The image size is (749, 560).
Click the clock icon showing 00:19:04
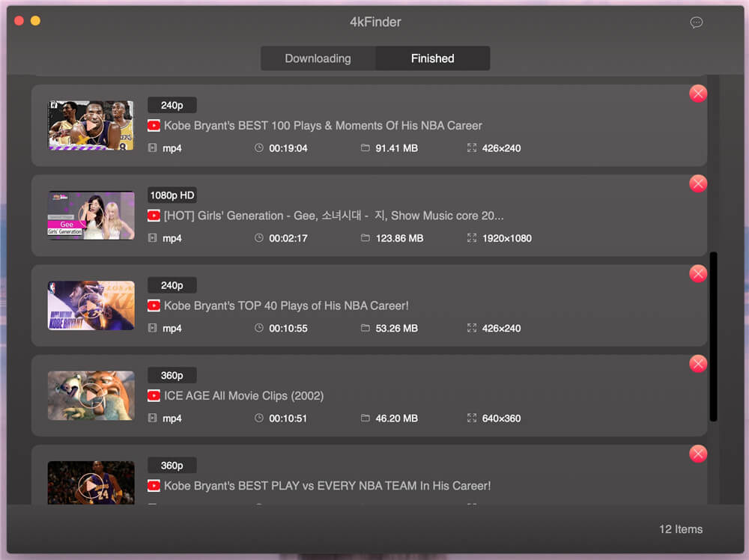click(x=257, y=148)
